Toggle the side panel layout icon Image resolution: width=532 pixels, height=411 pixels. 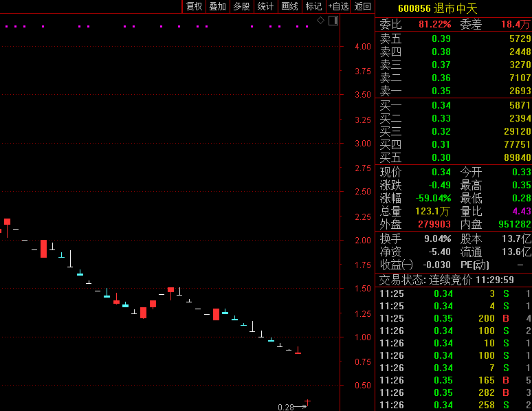(333, 21)
